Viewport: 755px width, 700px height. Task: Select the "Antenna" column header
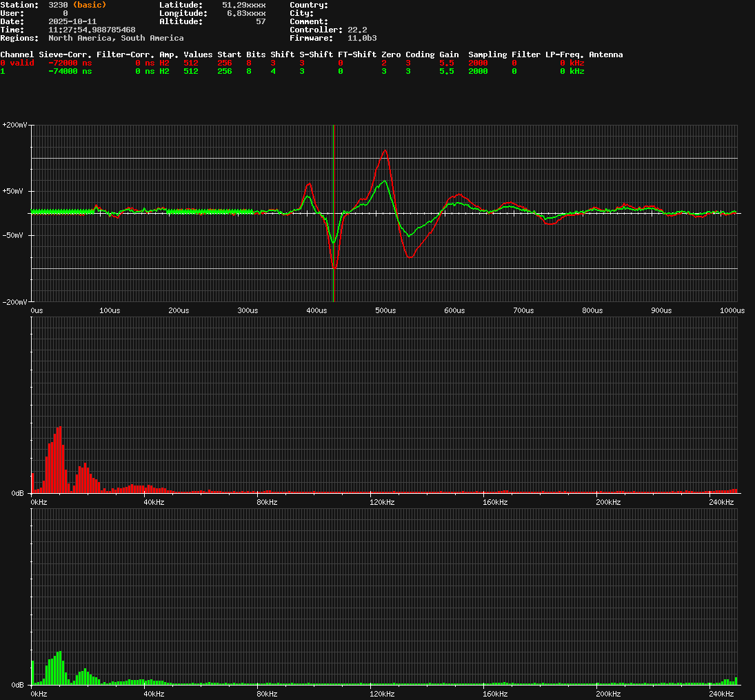pyautogui.click(x=605, y=54)
